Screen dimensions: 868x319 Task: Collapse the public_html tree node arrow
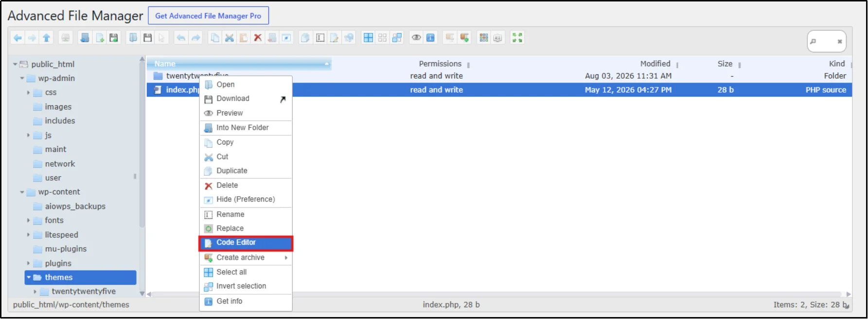[x=15, y=64]
